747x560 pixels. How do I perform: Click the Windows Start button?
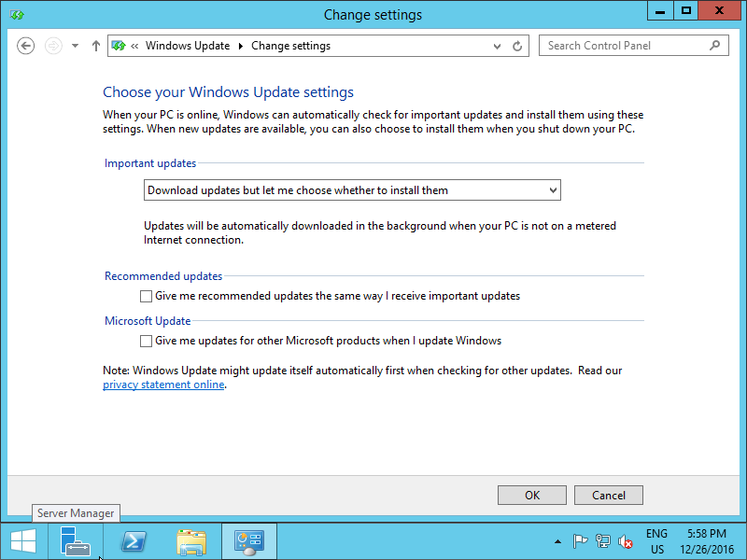(23, 541)
